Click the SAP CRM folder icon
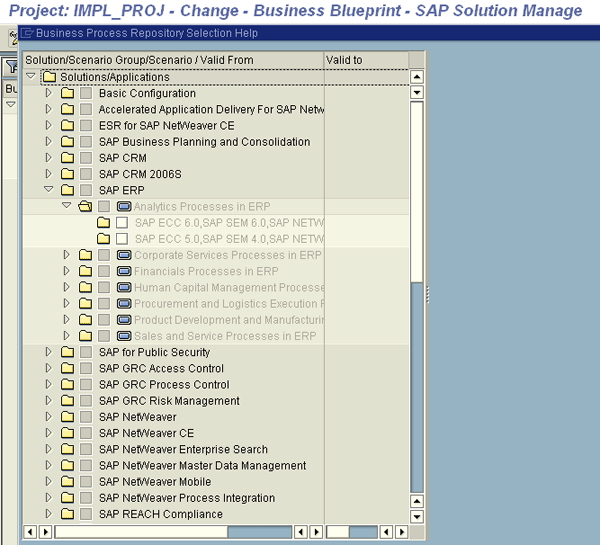Viewport: 600px width, 545px height. click(67, 158)
